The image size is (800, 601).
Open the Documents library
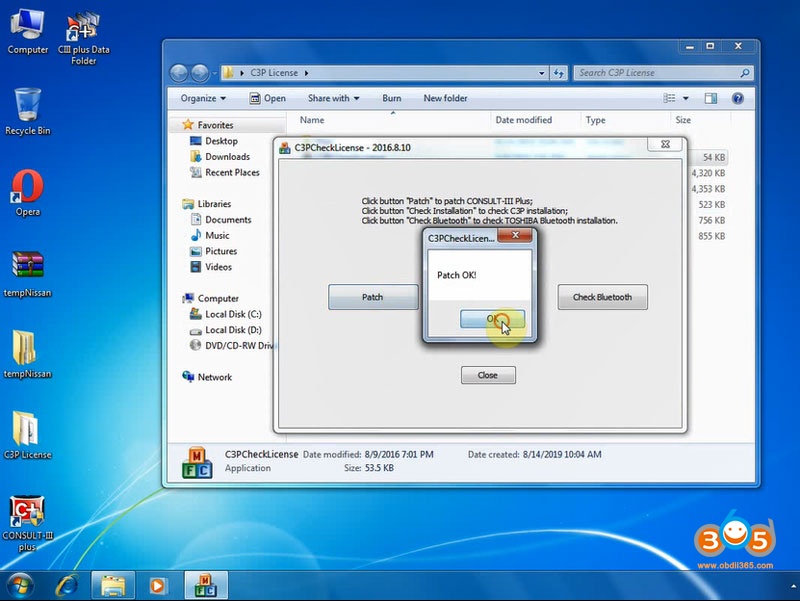(220, 219)
